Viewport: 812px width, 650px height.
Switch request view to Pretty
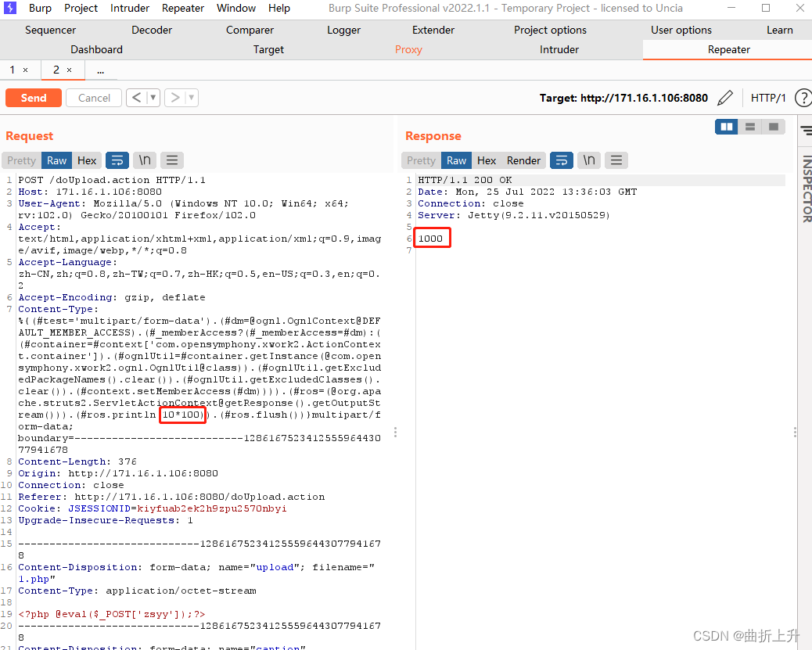(21, 160)
